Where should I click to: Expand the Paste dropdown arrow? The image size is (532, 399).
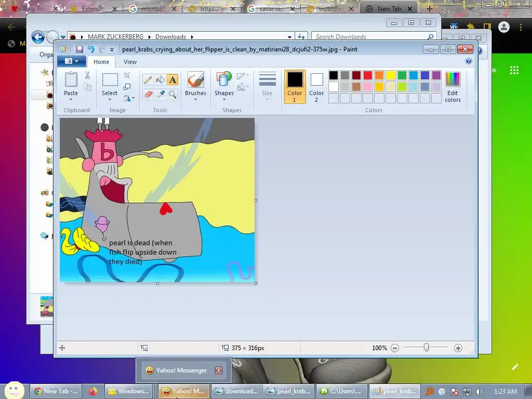(x=71, y=99)
